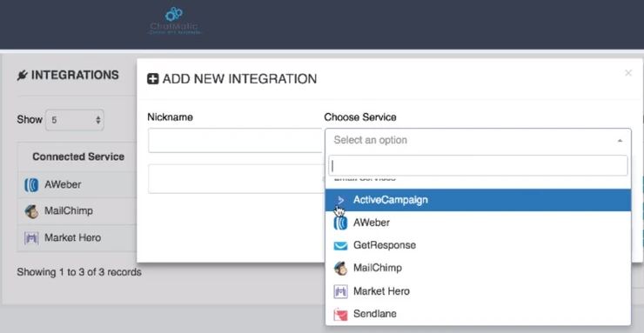Click the MailChimp monkey icon in dropdown
The height and width of the screenshot is (333, 644).
pos(340,268)
